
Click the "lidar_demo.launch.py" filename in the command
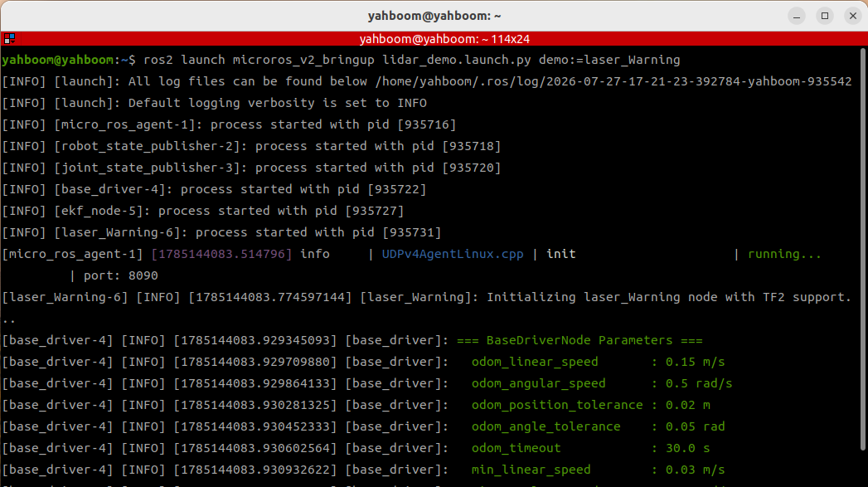(457, 60)
